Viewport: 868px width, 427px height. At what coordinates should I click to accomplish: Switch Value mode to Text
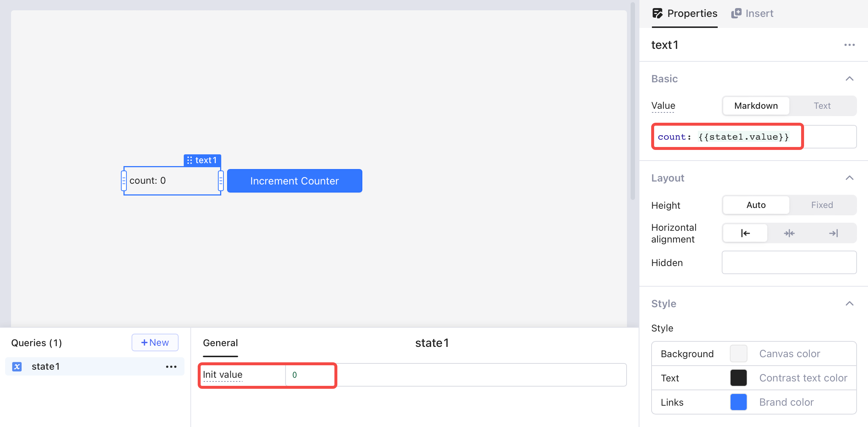822,106
